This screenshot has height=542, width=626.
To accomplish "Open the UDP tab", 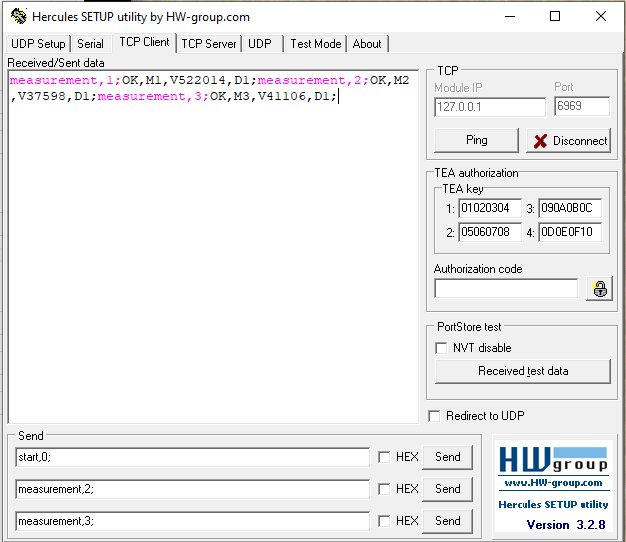I will pos(260,44).
